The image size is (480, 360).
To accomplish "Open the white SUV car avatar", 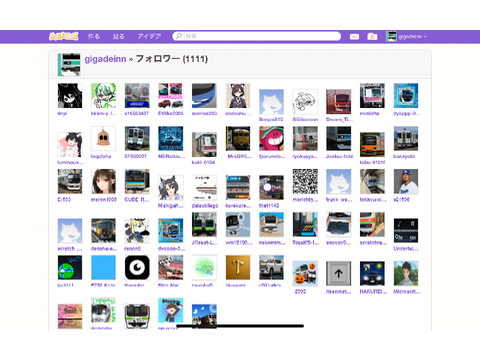I will point(272,268).
